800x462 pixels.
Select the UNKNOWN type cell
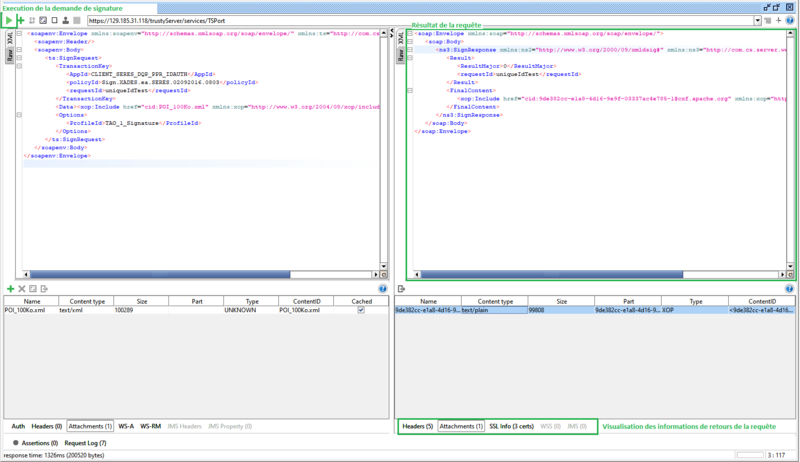[251, 310]
